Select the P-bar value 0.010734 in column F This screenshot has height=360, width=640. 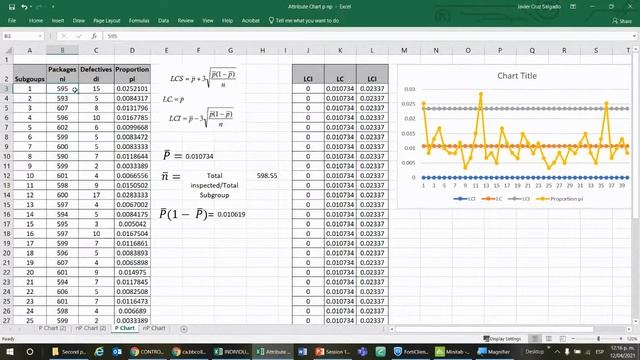199,156
